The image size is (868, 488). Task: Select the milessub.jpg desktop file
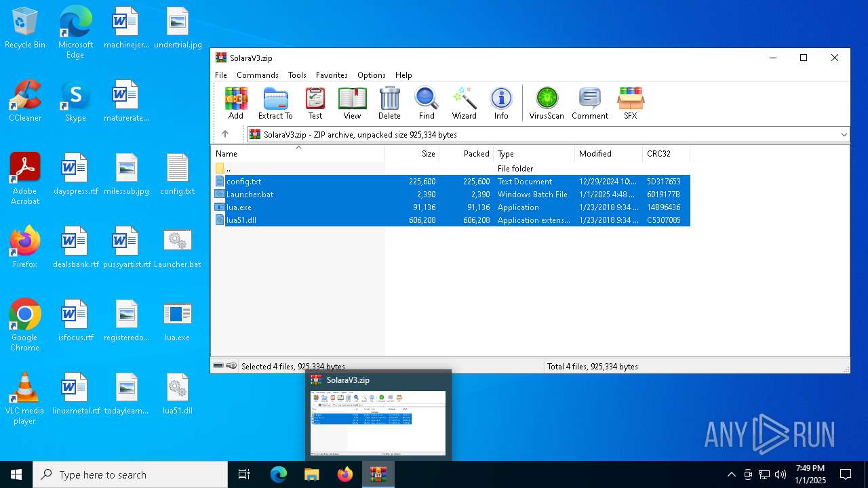[127, 174]
